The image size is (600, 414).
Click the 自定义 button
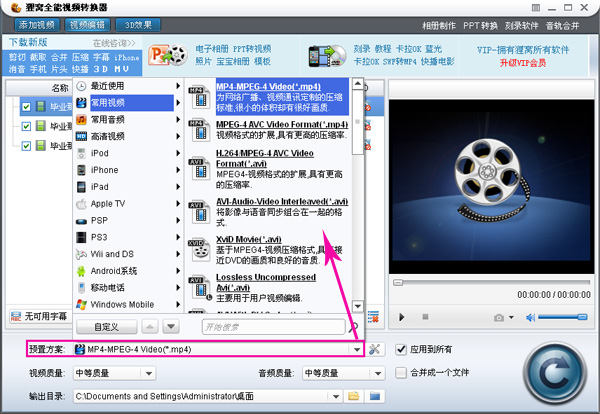coord(106,327)
